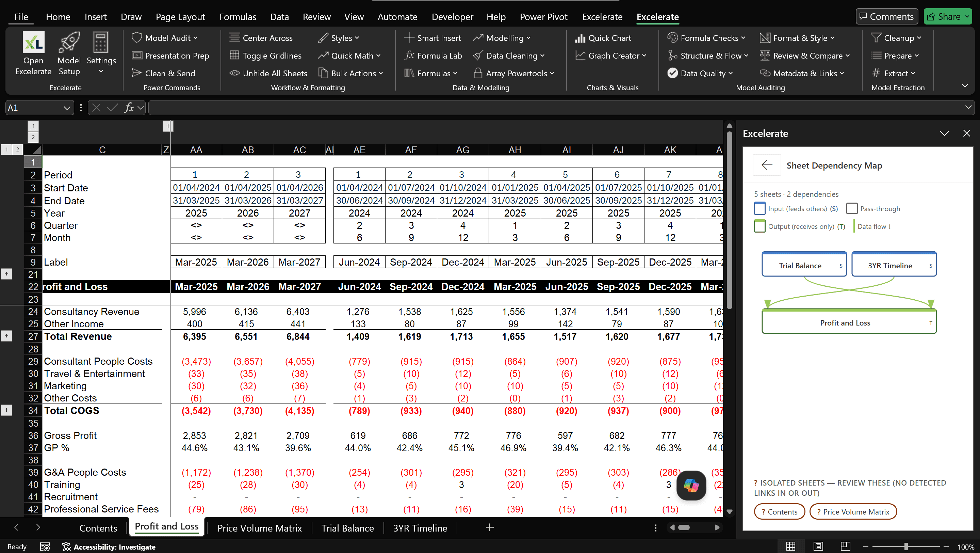
Task: Open the Comments pane
Action: (x=887, y=16)
